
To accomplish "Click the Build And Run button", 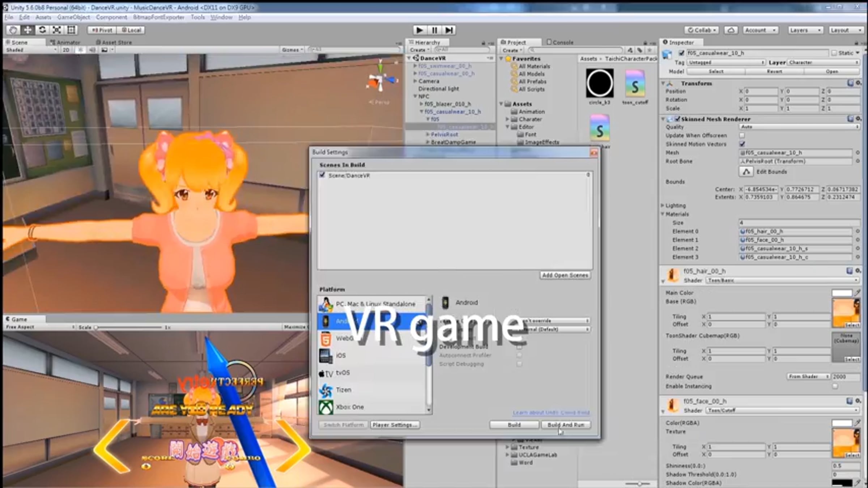I will coord(566,425).
